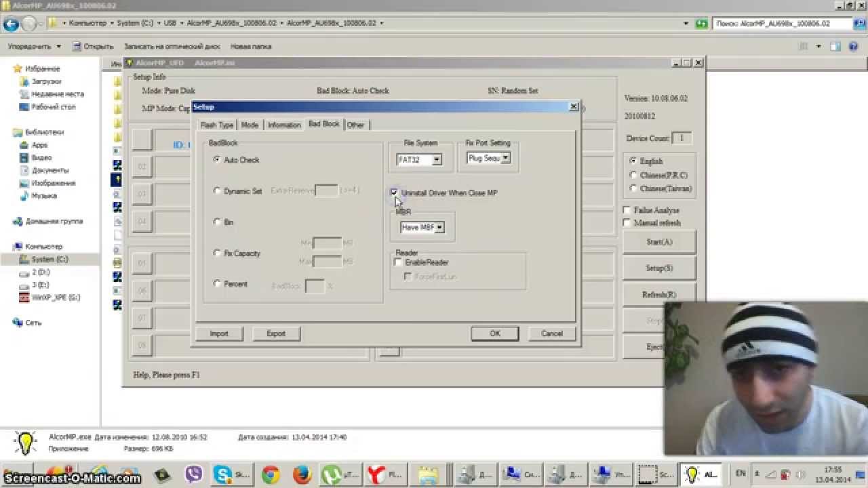Switch to Mode tab
Image resolution: width=868 pixels, height=488 pixels.
tap(250, 125)
